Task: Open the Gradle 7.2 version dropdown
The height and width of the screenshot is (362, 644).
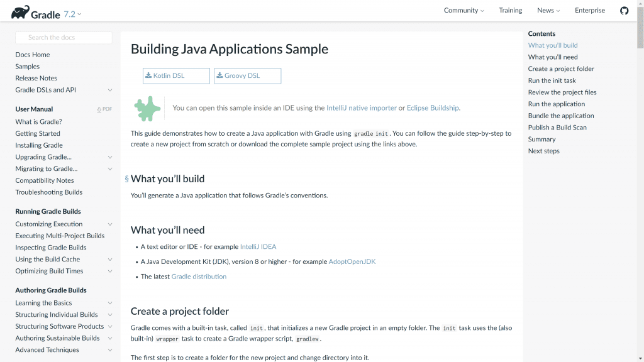Action: pos(73,14)
